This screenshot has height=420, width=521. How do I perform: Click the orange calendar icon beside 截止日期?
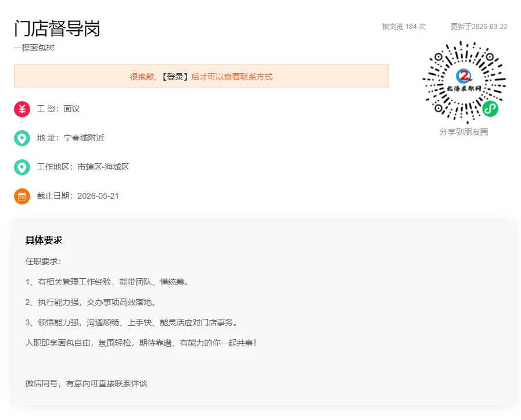[x=21, y=196]
